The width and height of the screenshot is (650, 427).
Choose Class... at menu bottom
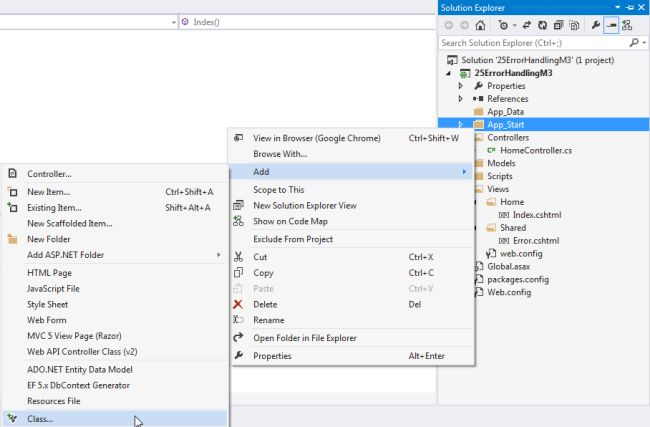point(115,419)
